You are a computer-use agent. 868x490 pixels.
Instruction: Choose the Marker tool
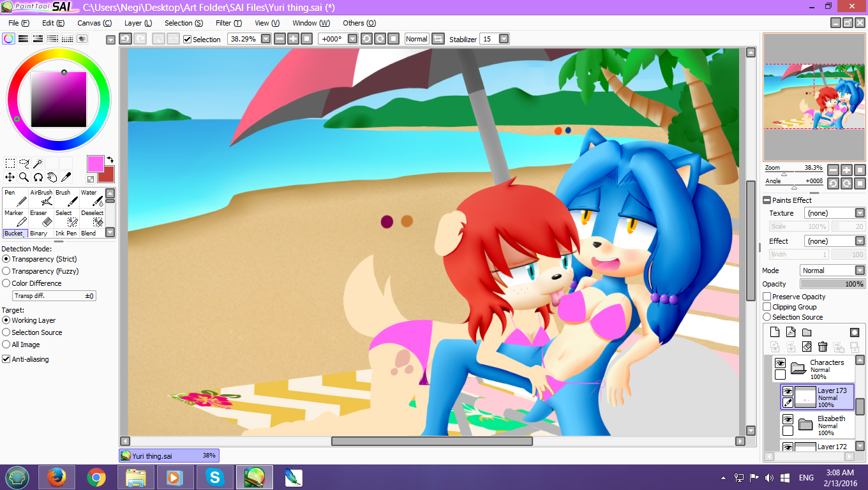click(15, 218)
